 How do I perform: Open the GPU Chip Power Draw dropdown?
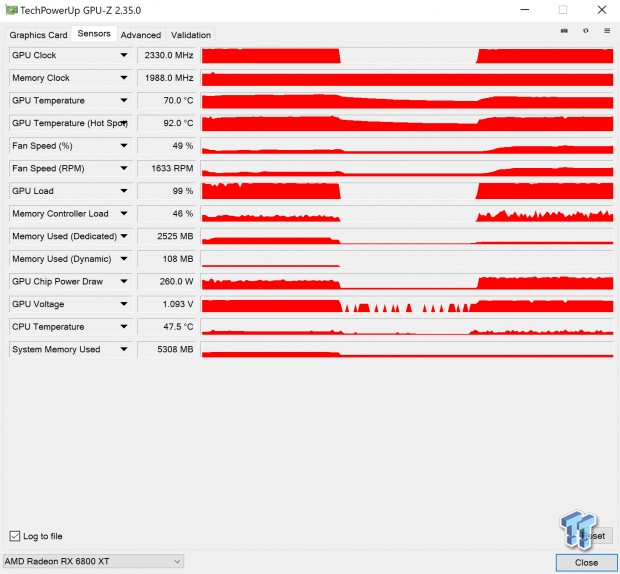(x=124, y=281)
